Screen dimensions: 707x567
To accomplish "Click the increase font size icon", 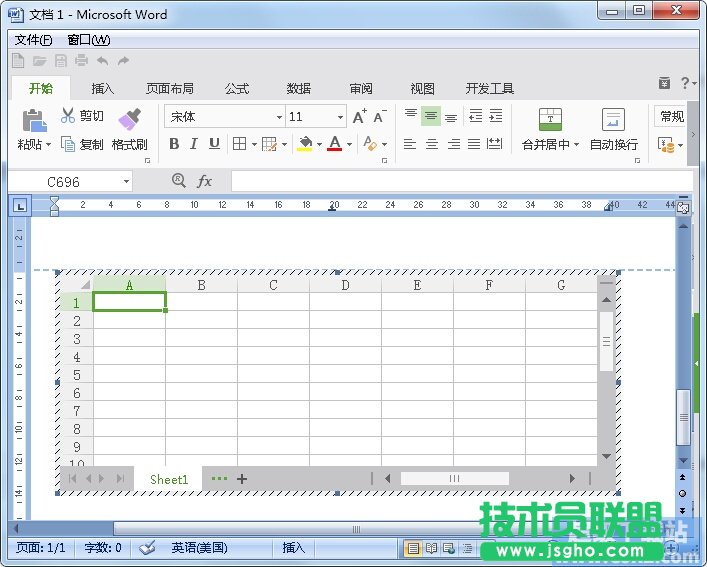I will point(359,117).
